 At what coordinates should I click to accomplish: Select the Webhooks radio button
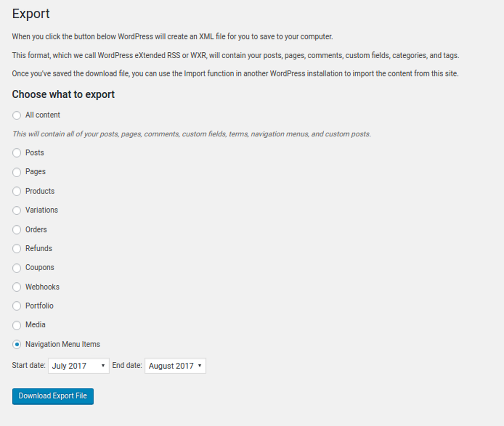pyautogui.click(x=16, y=287)
